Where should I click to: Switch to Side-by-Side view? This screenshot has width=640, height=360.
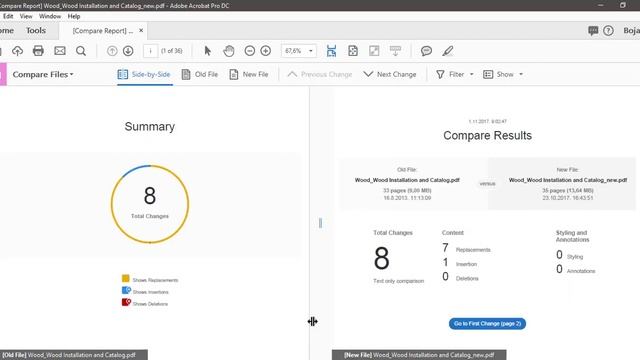tap(144, 74)
